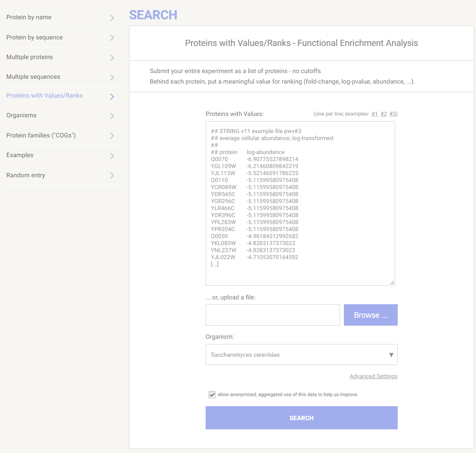Click the arrow icon for Random entry
The image size is (476, 453).
coord(112,176)
